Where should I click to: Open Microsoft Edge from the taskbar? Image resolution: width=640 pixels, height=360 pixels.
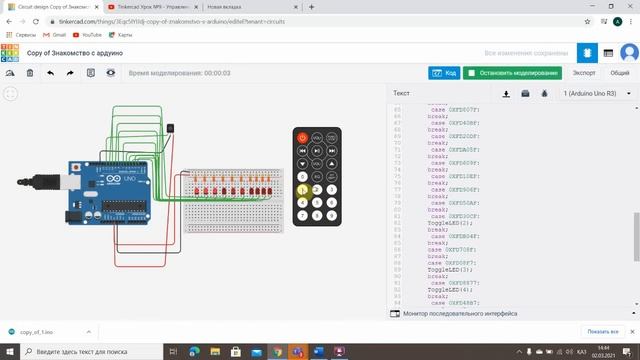194,351
